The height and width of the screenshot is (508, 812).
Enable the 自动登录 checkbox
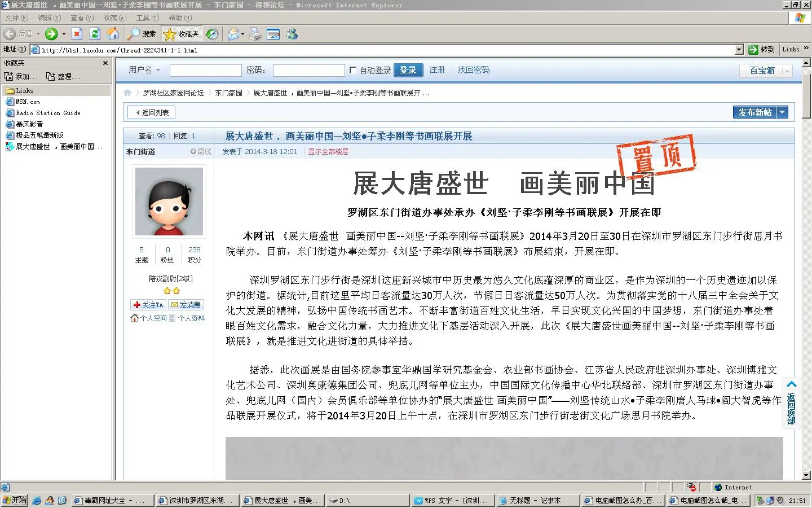(353, 70)
